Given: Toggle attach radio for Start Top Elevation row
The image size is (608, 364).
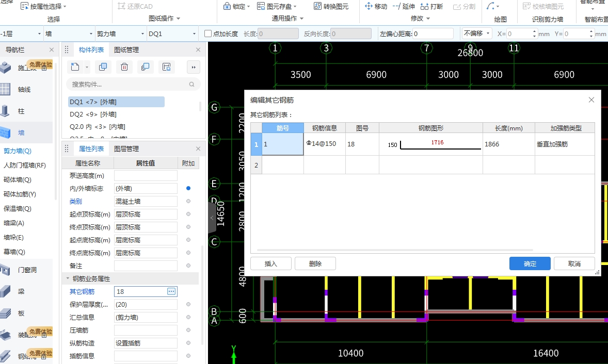Looking at the screenshot, I should coord(188,214).
